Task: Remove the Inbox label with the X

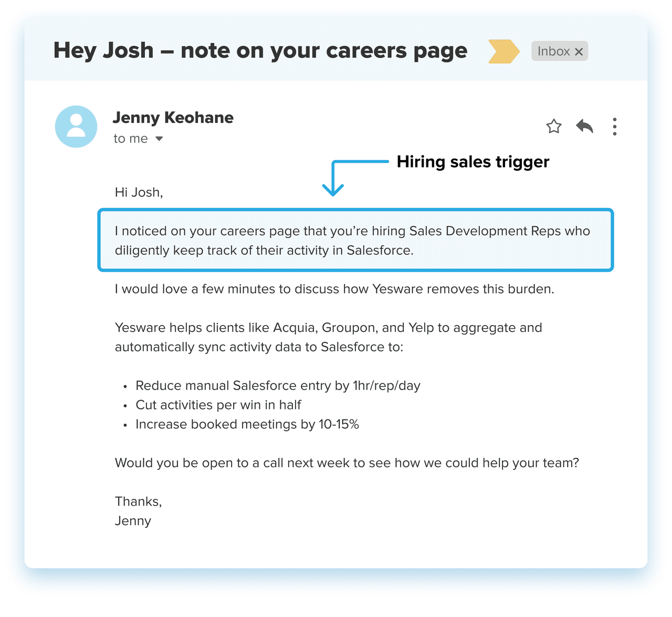Action: tap(579, 52)
